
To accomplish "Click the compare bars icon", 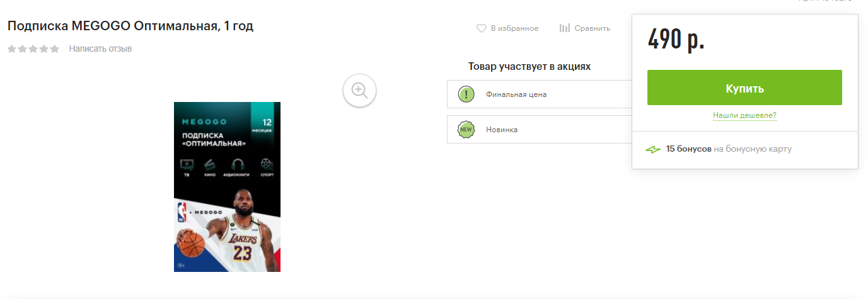I will point(565,28).
